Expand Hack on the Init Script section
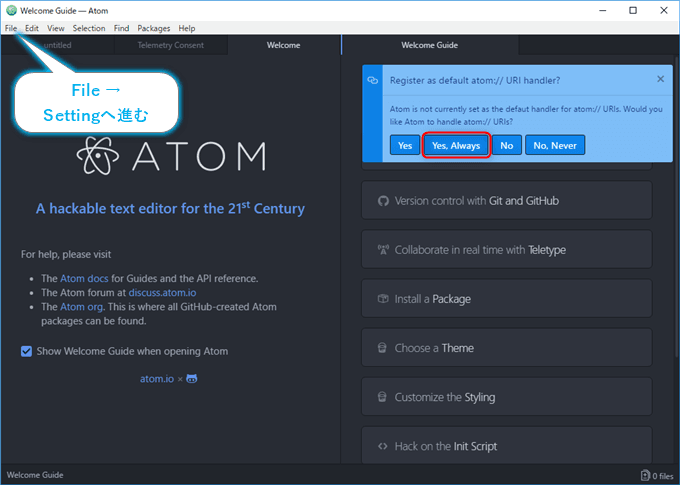The image size is (680, 485). pyautogui.click(x=507, y=446)
